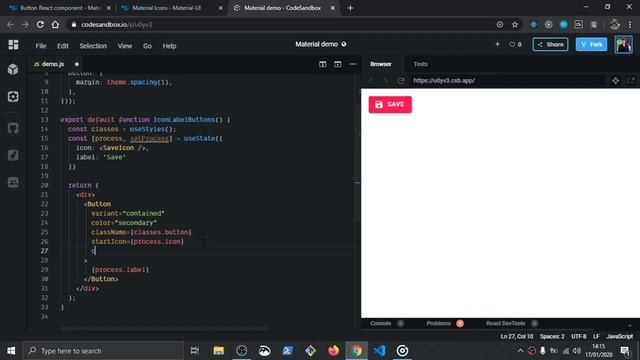Open the Explorer cube icon in sidebar
The width and height of the screenshot is (640, 360).
[13, 69]
